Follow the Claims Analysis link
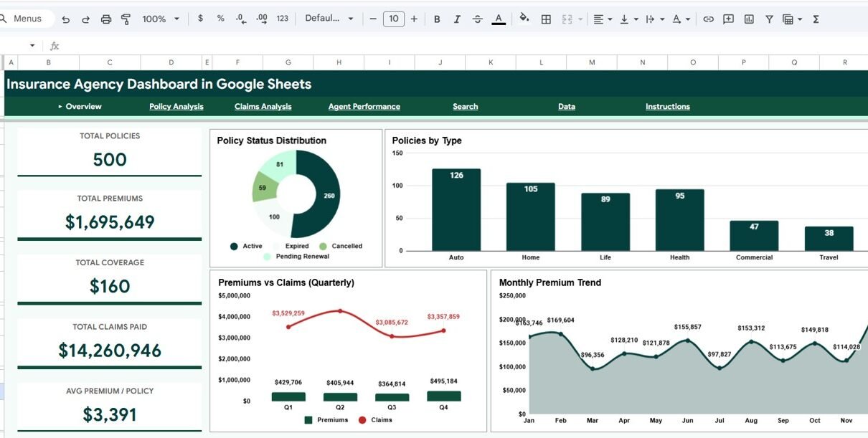 (263, 107)
